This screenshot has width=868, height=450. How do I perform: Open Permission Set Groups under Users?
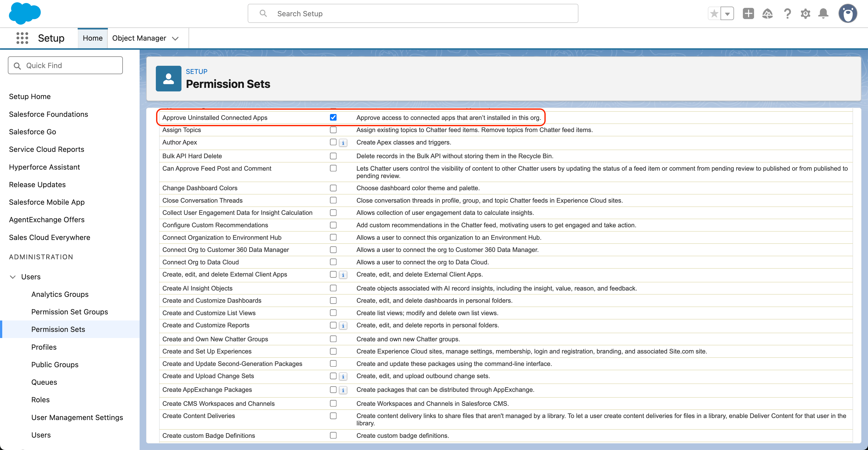click(x=70, y=312)
